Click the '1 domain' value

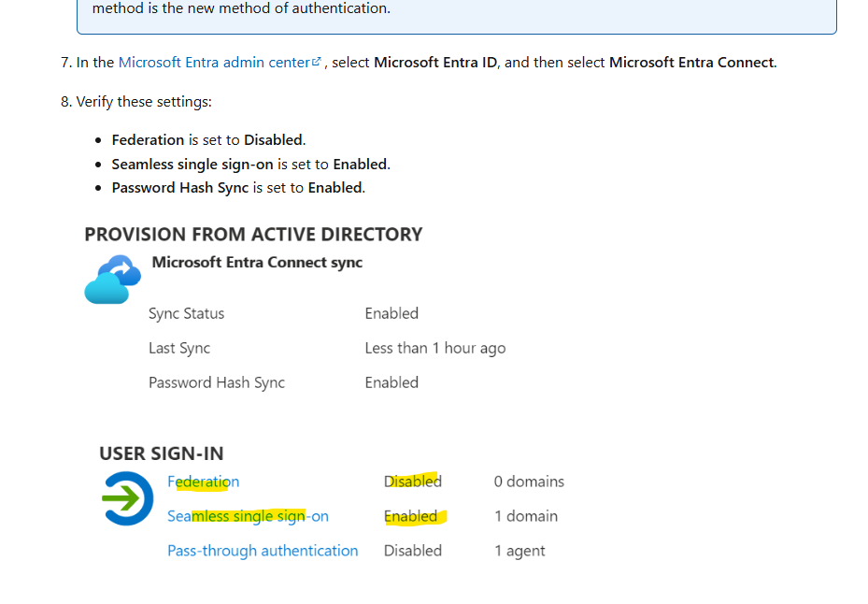coord(526,516)
